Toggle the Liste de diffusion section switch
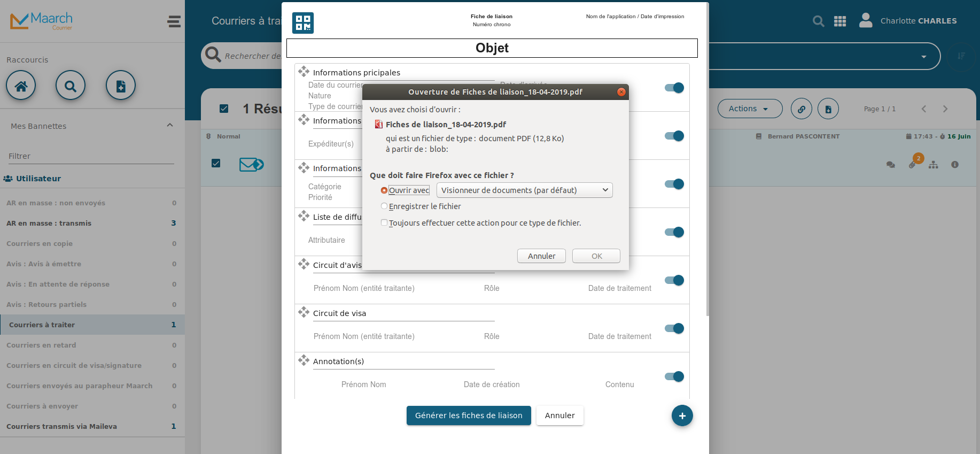Image resolution: width=980 pixels, height=454 pixels. coord(674,232)
